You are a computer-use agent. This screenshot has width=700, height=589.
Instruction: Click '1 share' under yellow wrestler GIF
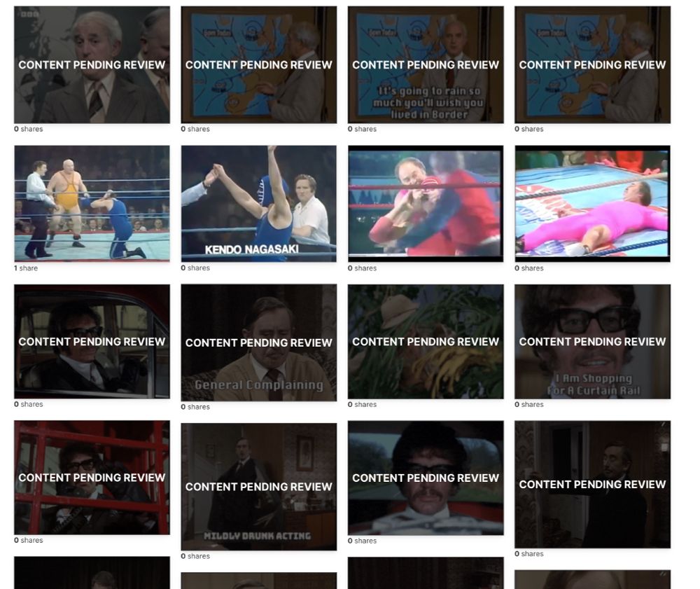[x=26, y=268]
